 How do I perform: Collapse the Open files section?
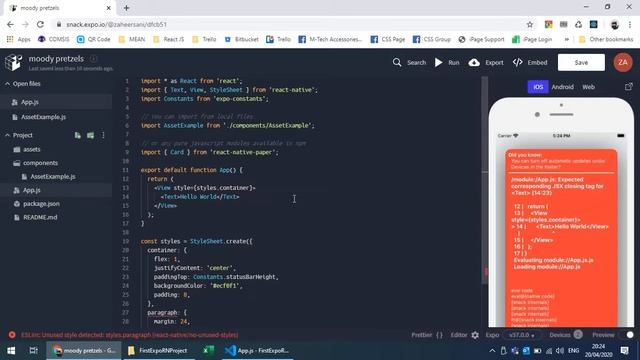[23, 84]
